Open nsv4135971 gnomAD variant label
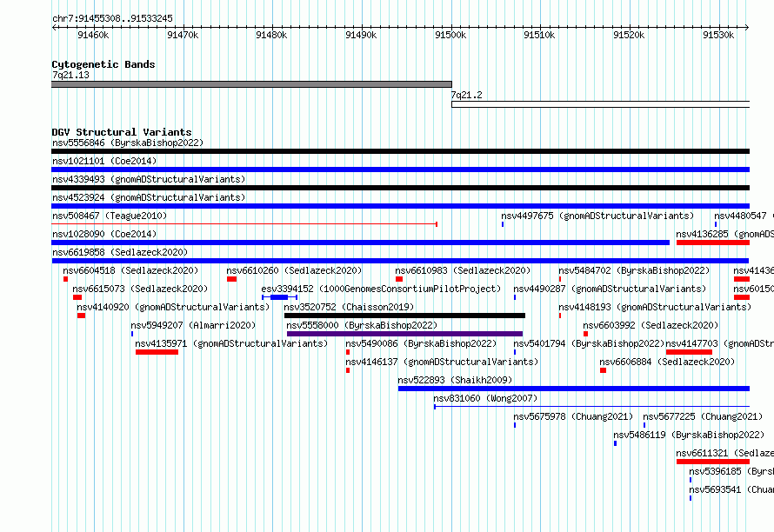This screenshot has height=532, width=774. point(231,343)
